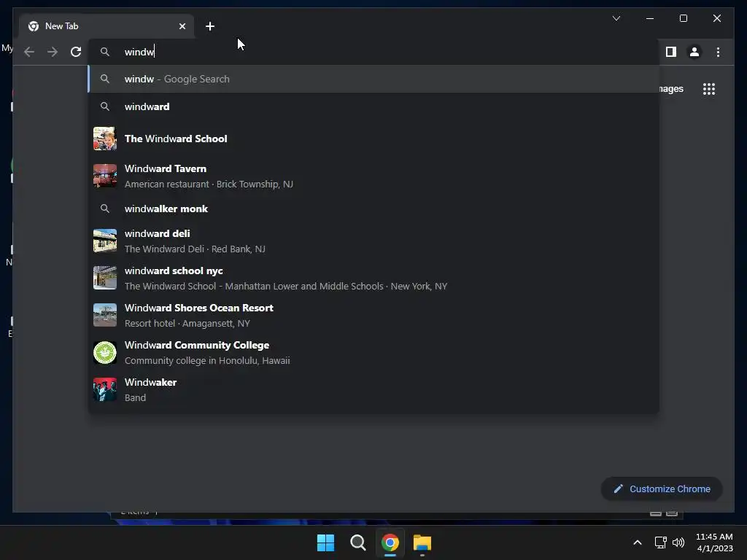Image resolution: width=747 pixels, height=560 pixels.
Task: Click the Windwaker band thumbnail
Action: [105, 389]
